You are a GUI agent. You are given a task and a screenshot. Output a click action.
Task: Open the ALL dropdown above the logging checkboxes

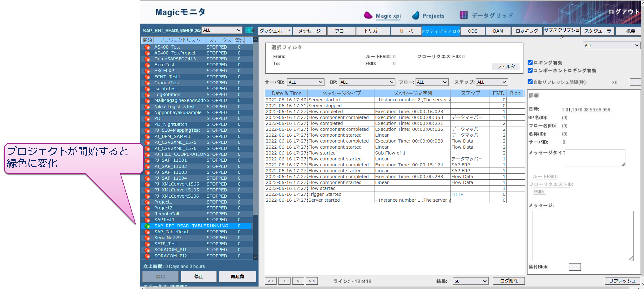point(611,46)
